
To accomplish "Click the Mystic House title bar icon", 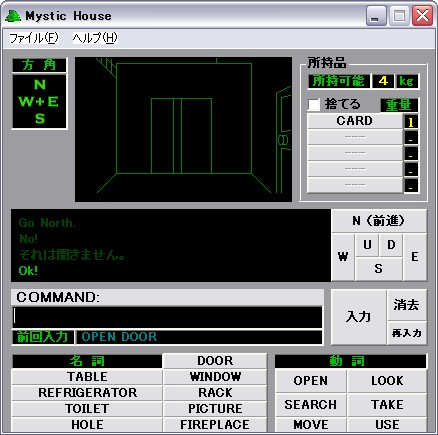I will point(13,16).
